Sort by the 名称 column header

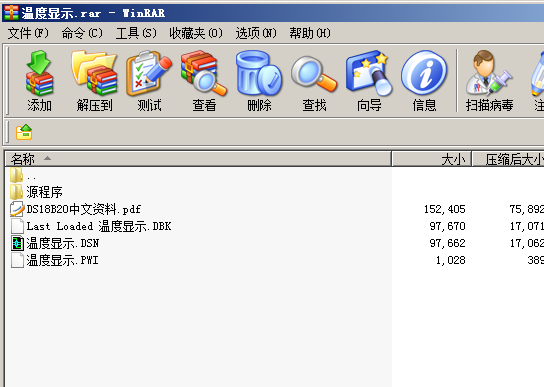tap(198, 159)
